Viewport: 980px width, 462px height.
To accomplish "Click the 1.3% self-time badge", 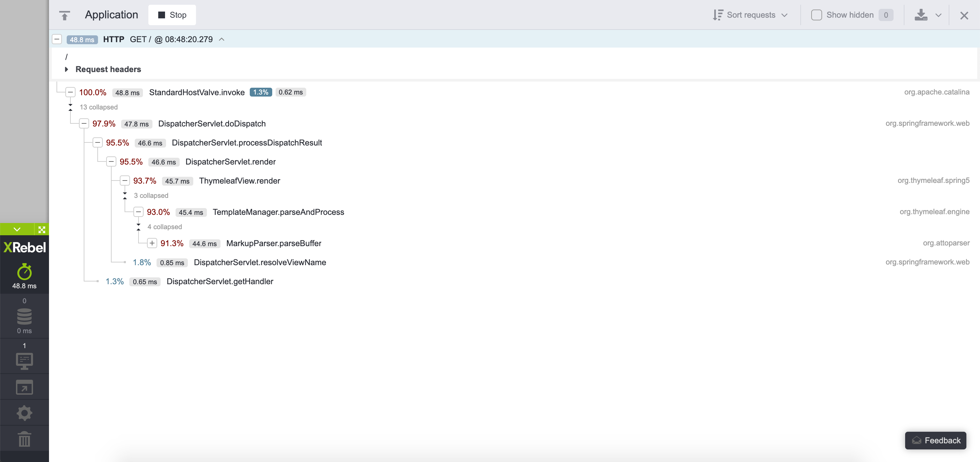I will [x=261, y=92].
